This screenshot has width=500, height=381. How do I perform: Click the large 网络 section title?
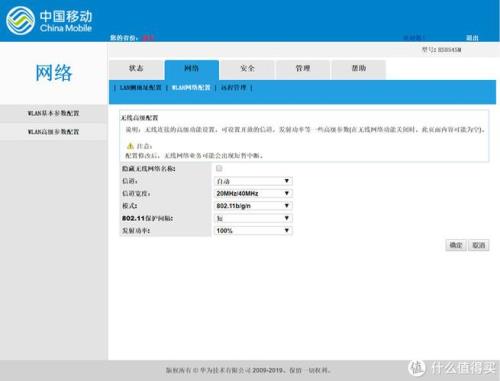(x=54, y=73)
